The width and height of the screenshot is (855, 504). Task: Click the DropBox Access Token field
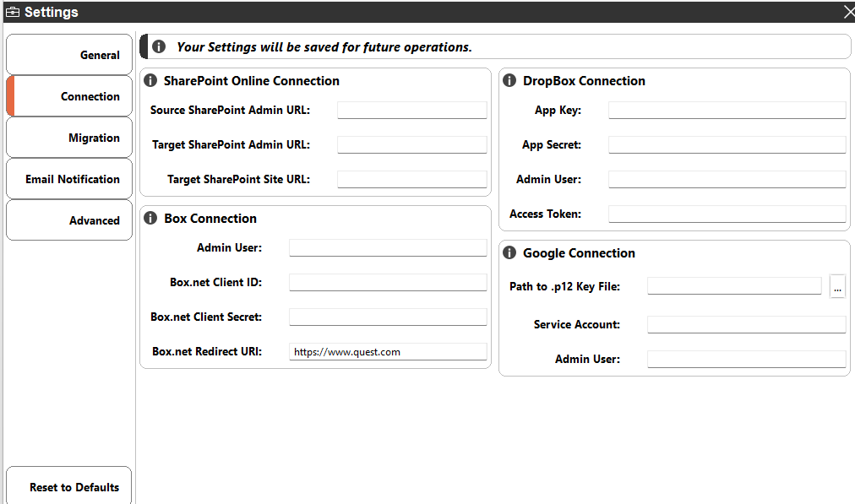[x=727, y=214]
